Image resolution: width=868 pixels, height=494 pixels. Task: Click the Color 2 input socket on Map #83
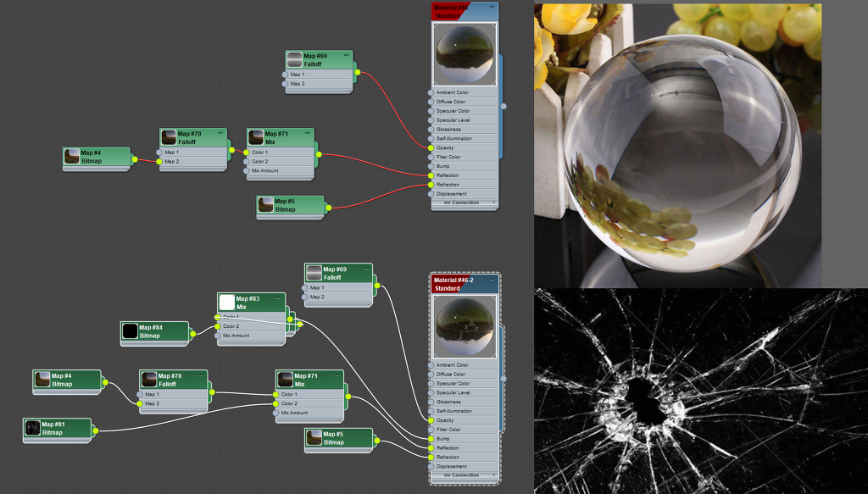point(218,326)
